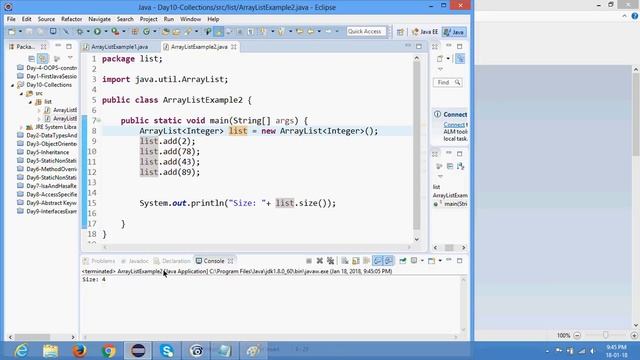Open Internet Explorer from taskbar

tap(21, 351)
